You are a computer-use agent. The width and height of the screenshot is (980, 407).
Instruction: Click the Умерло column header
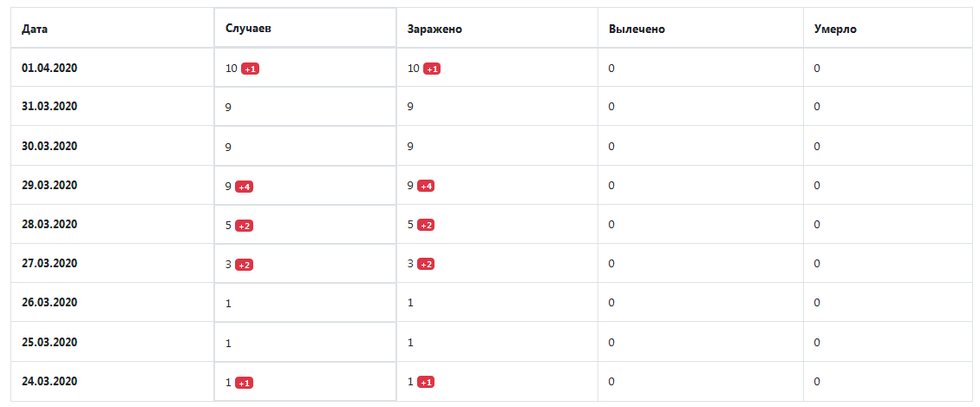(x=835, y=30)
